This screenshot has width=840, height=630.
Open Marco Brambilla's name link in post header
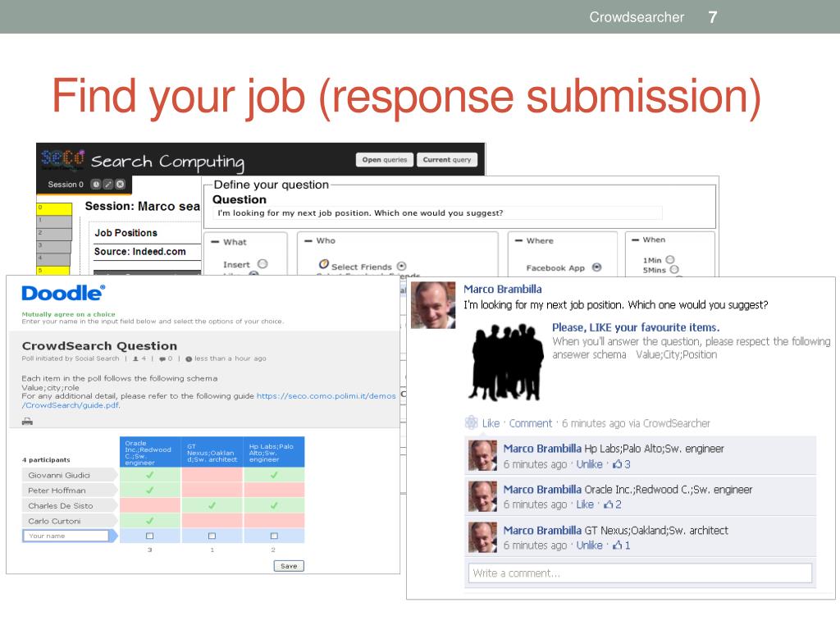503,290
